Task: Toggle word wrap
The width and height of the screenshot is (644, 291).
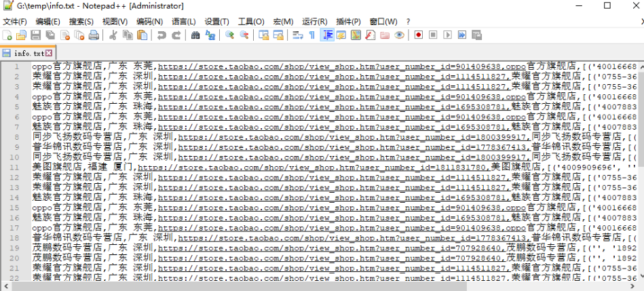Action: point(297,35)
